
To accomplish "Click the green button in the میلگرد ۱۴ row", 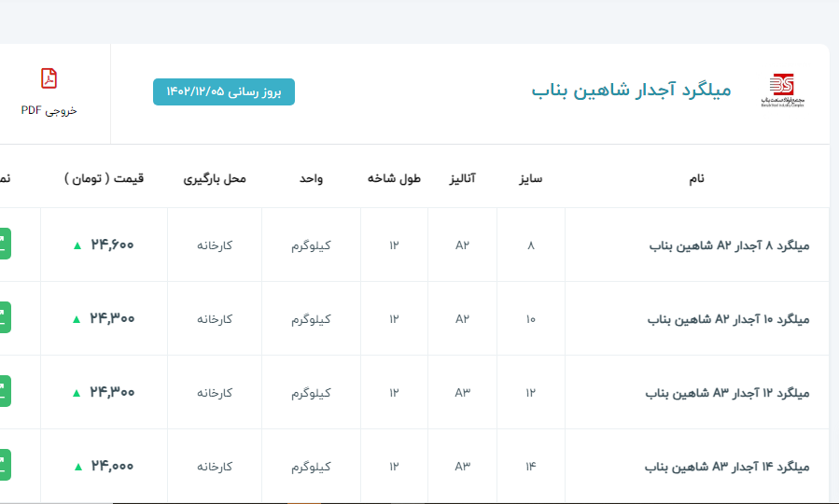I will click(5, 466).
